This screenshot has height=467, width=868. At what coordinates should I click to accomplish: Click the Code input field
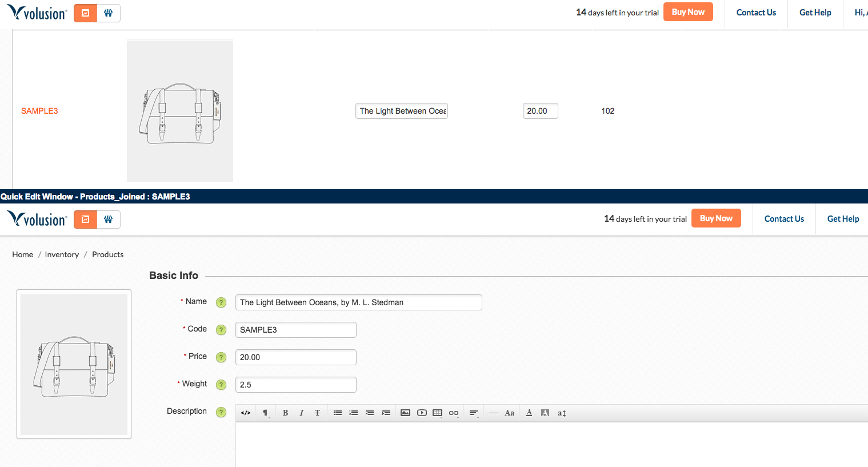pos(296,330)
